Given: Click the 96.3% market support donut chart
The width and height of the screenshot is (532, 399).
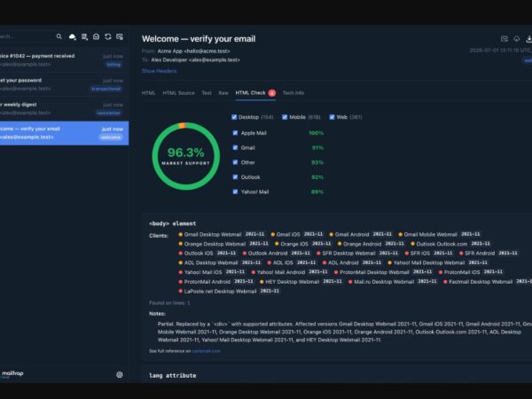Looking at the screenshot, I should pos(186,156).
